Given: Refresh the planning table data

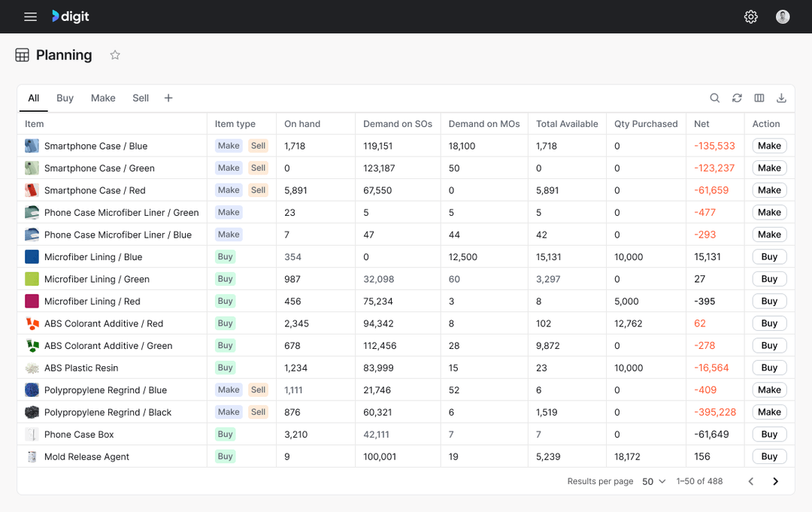Looking at the screenshot, I should pyautogui.click(x=737, y=98).
